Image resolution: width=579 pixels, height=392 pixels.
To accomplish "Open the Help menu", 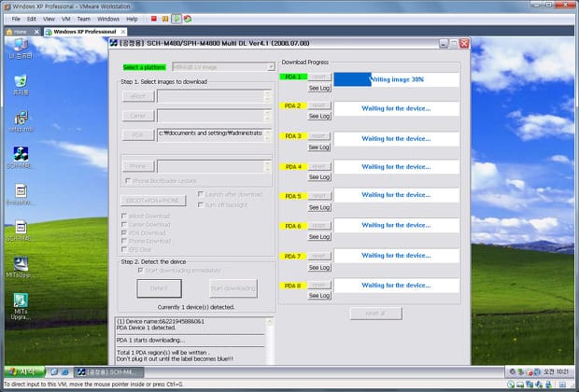I will click(132, 19).
